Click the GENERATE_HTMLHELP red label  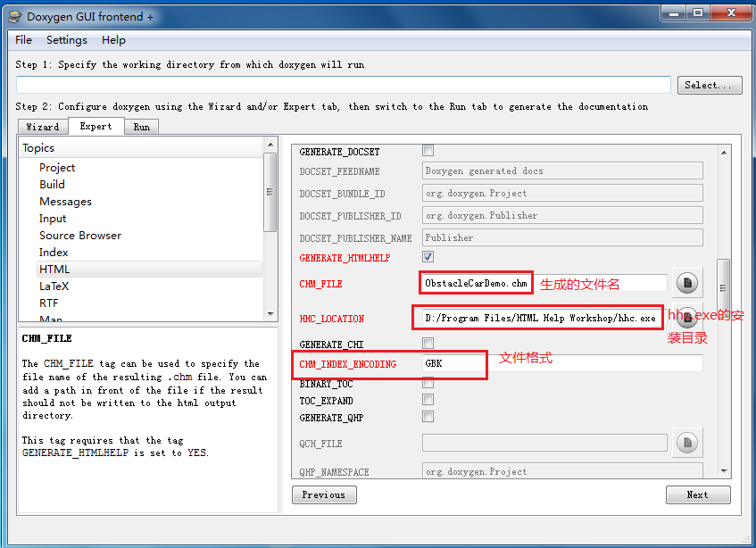(345, 258)
